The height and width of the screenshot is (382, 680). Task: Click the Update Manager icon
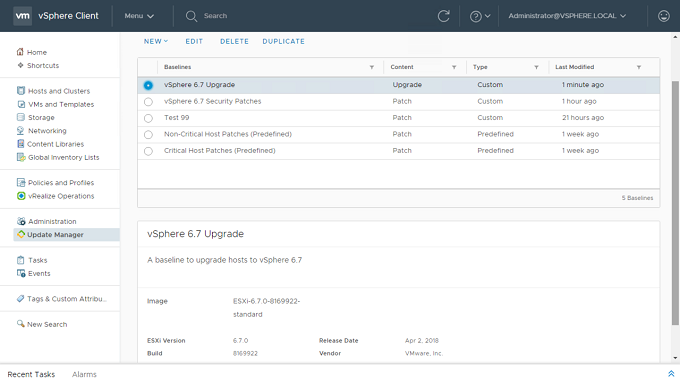tap(21, 235)
